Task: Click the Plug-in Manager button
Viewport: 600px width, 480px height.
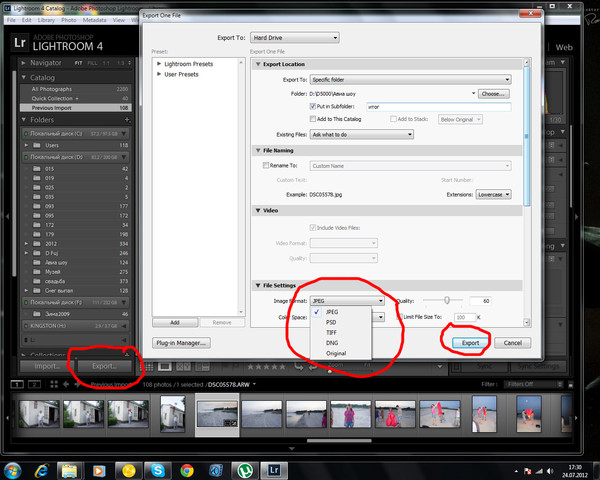Action: 181,343
